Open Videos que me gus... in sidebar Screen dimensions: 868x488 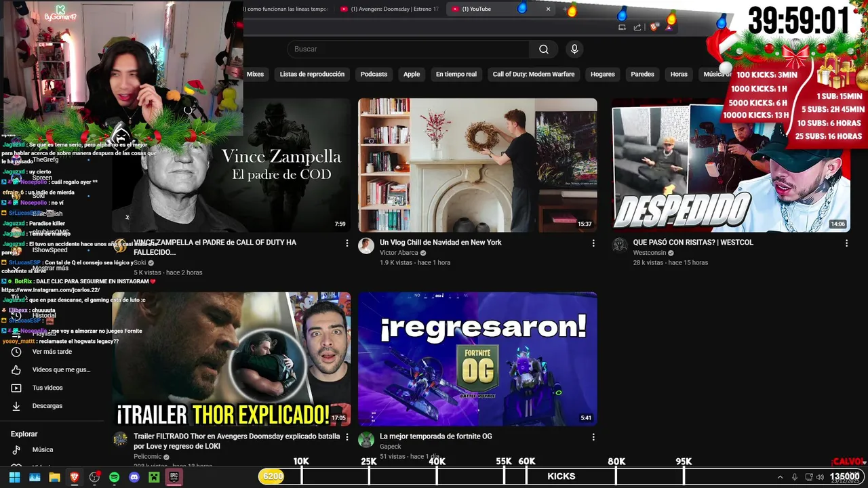61,370
